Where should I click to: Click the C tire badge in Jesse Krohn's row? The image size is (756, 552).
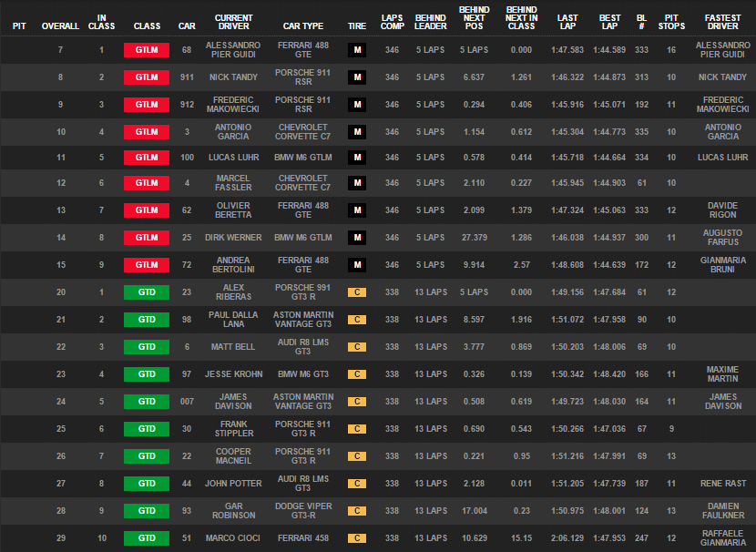(357, 374)
